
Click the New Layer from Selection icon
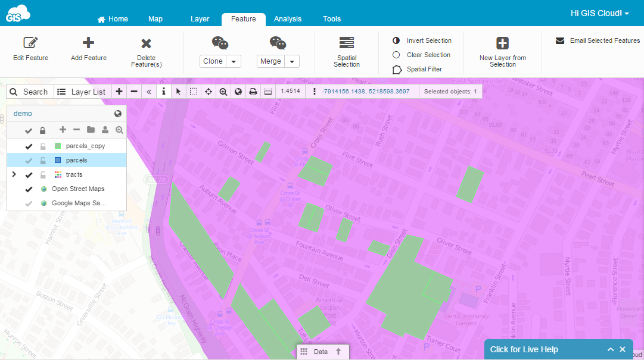click(503, 43)
